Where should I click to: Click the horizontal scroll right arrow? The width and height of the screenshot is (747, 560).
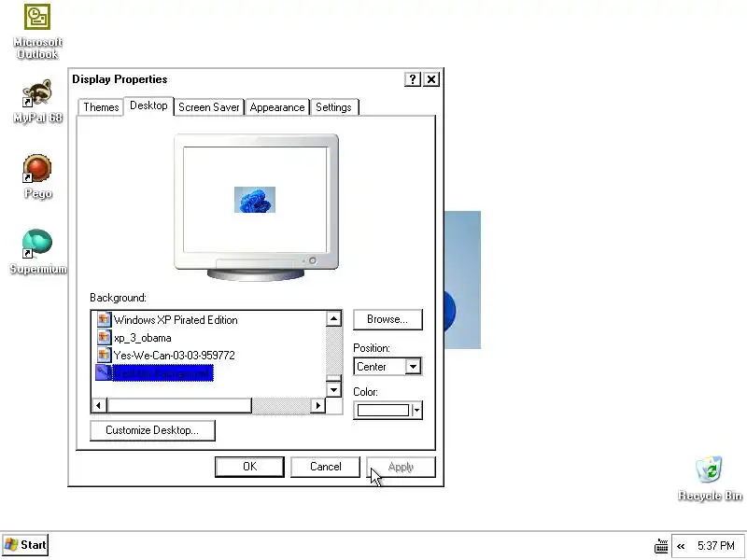pyautogui.click(x=317, y=406)
